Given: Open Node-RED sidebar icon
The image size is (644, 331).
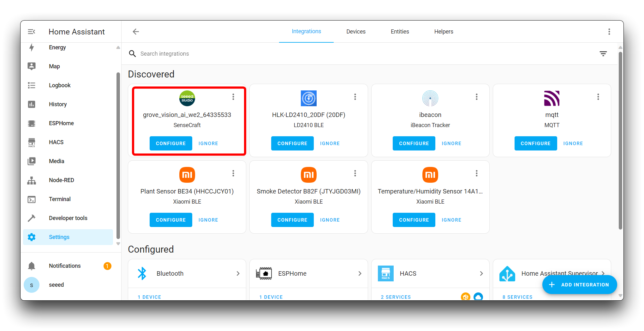Looking at the screenshot, I should click(x=32, y=180).
